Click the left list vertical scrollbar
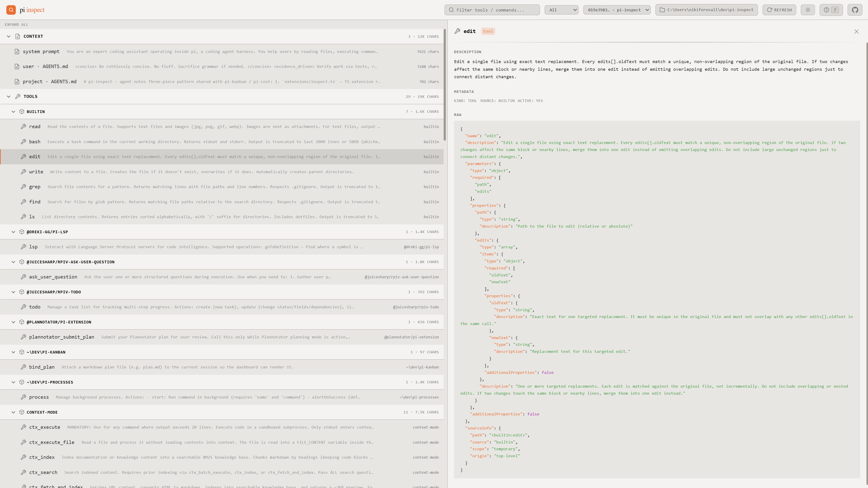 click(445, 85)
